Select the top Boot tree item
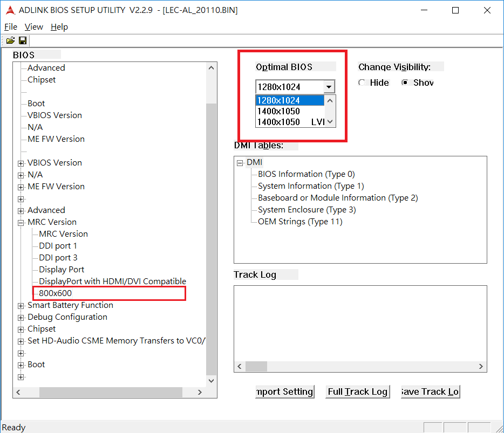The height and width of the screenshot is (433, 504). [x=36, y=104]
